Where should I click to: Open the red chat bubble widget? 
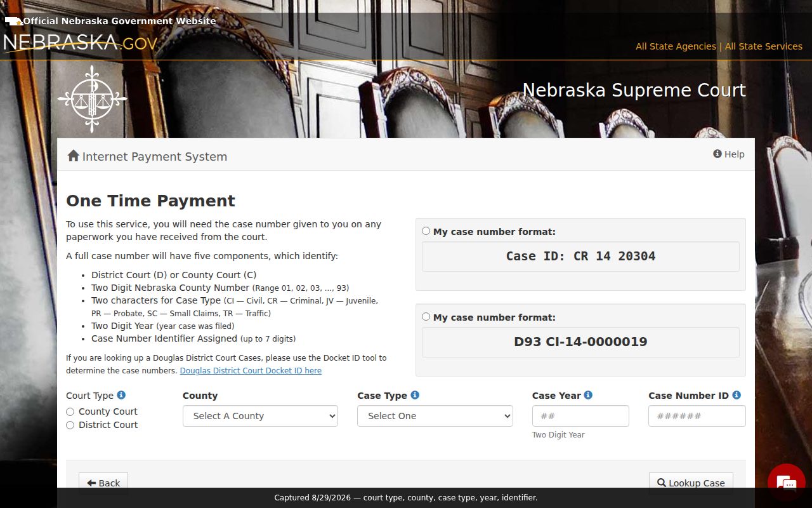pos(786,483)
